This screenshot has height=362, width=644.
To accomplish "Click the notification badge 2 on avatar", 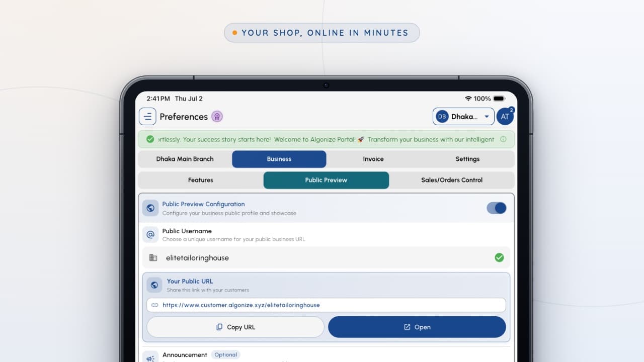I will 511,110.
